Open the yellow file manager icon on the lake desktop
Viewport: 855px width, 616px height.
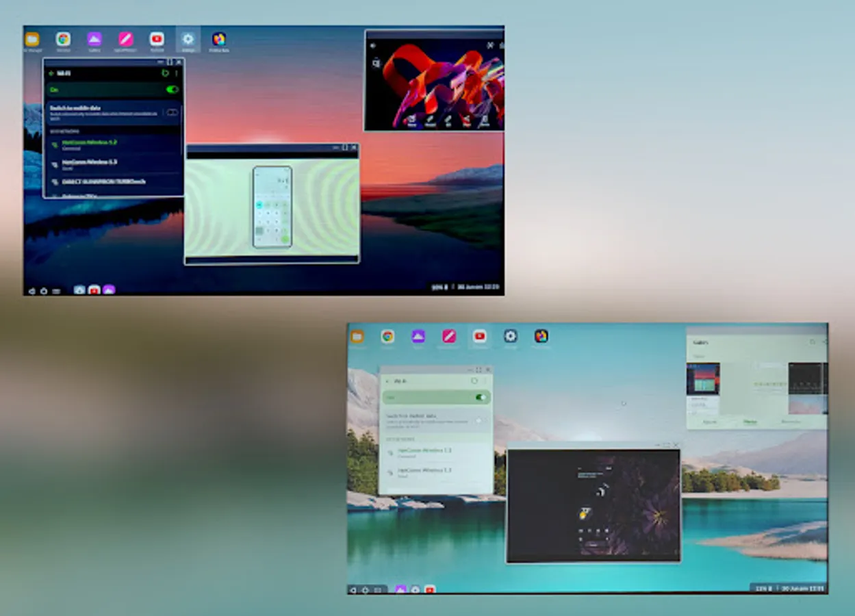[357, 336]
